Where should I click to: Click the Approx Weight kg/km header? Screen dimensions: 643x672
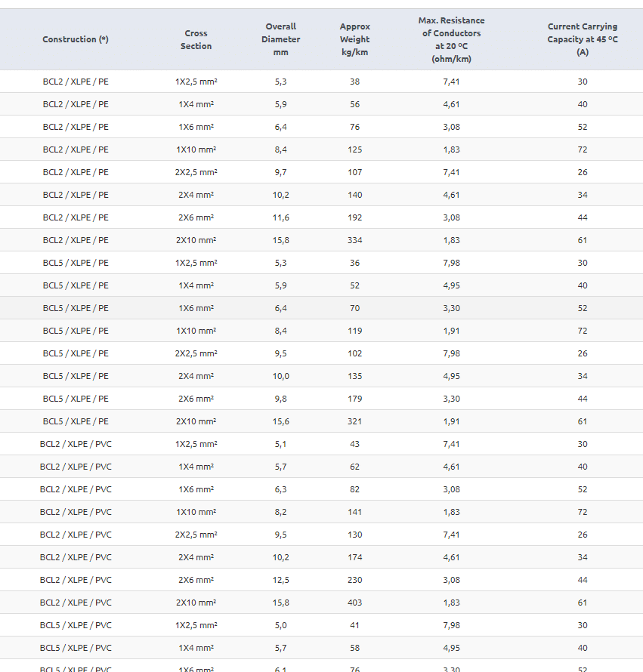coord(354,39)
